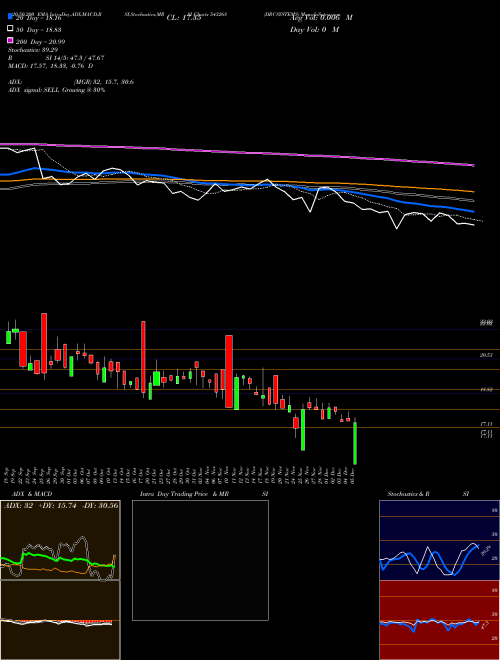This screenshot has width=500, height=660.
Task: Click the ADX: 32 +DY: 15.74 -DY: 30.56 header
Action: (61, 505)
